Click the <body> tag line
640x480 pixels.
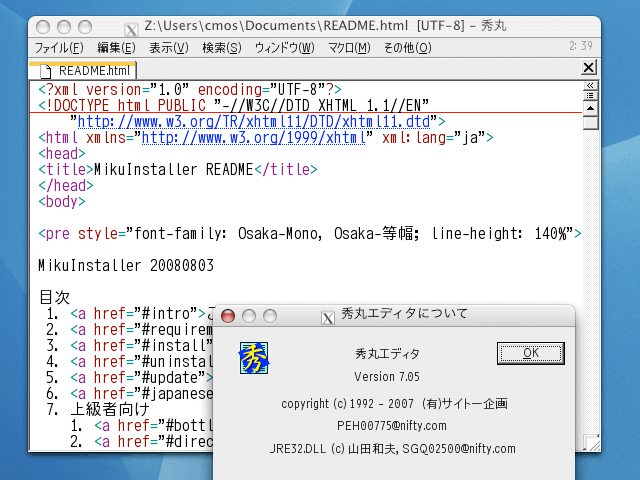coord(62,202)
